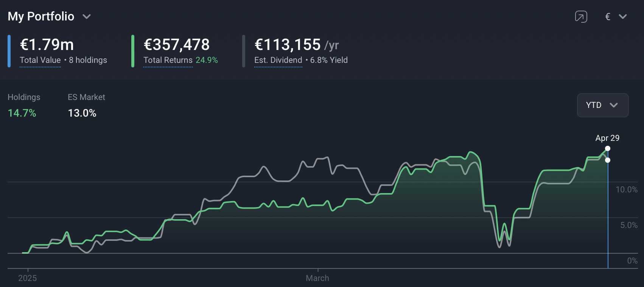This screenshot has height=287, width=644.
Task: Click the ES Market legend label
Action: click(86, 97)
